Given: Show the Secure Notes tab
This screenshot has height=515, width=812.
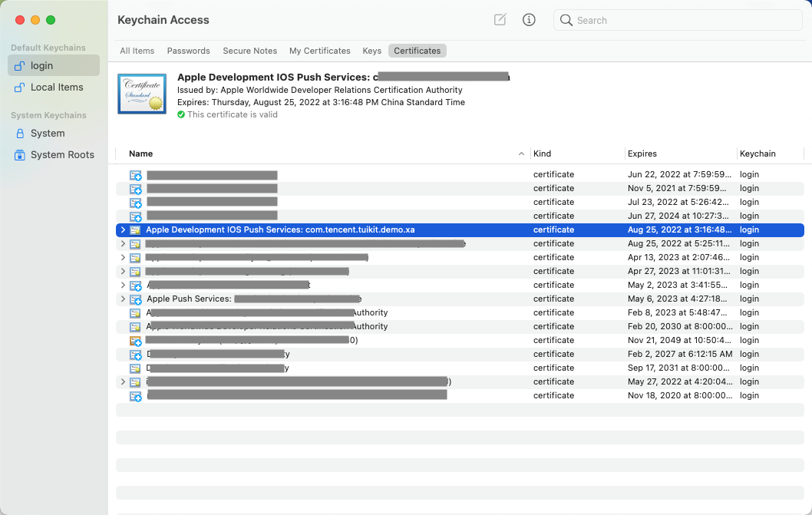Looking at the screenshot, I should coord(250,51).
